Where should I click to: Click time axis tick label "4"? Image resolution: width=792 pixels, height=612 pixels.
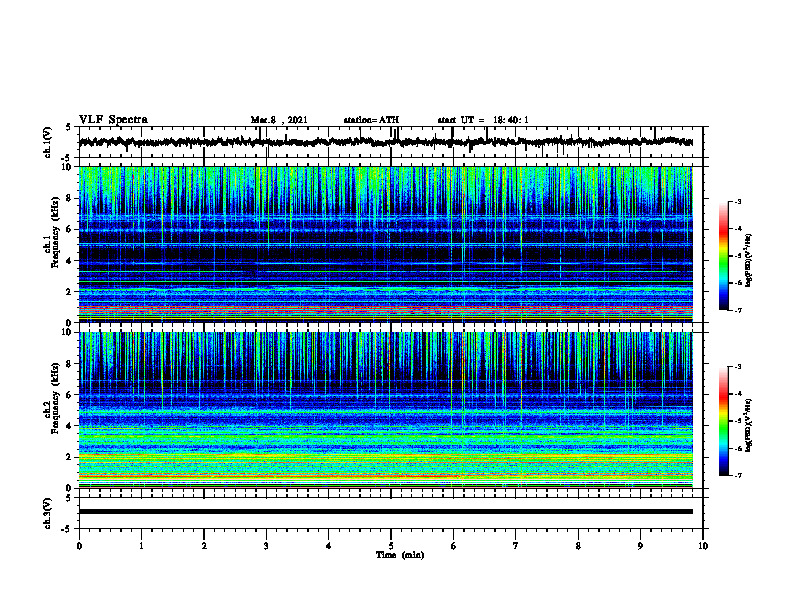tap(329, 546)
